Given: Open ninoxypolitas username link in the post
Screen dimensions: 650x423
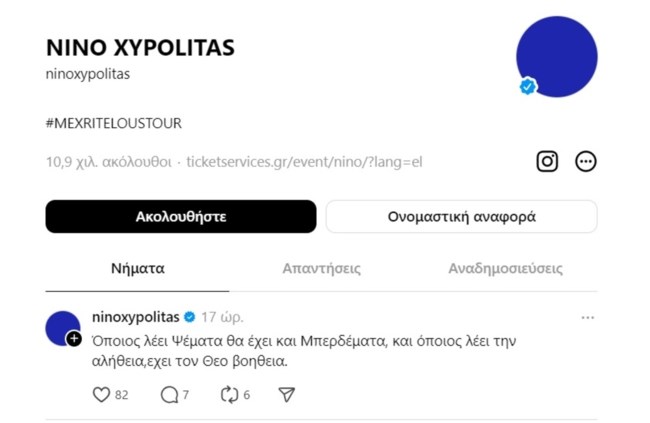Looking at the screenshot, I should [135, 317].
